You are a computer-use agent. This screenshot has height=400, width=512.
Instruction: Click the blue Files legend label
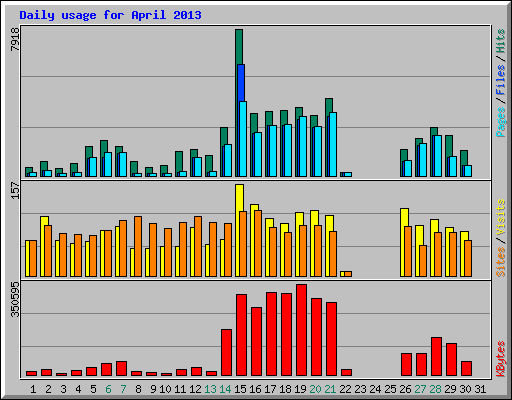click(501, 79)
